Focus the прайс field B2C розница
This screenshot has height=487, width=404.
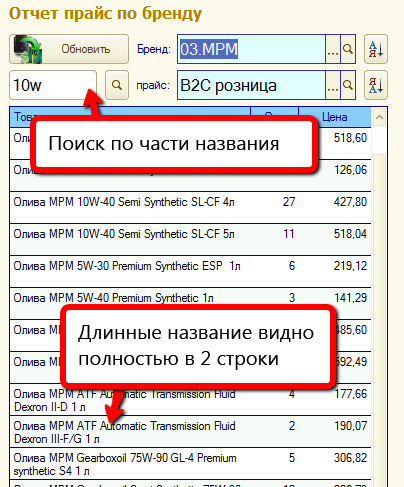(x=251, y=85)
